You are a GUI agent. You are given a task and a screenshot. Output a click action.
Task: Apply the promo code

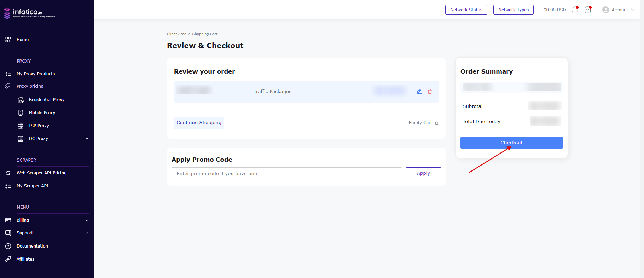point(423,173)
